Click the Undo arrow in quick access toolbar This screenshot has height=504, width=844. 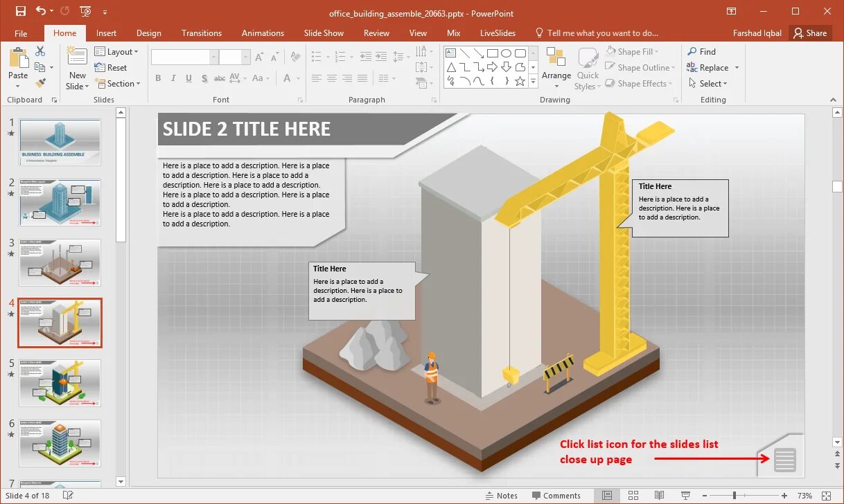click(x=40, y=11)
